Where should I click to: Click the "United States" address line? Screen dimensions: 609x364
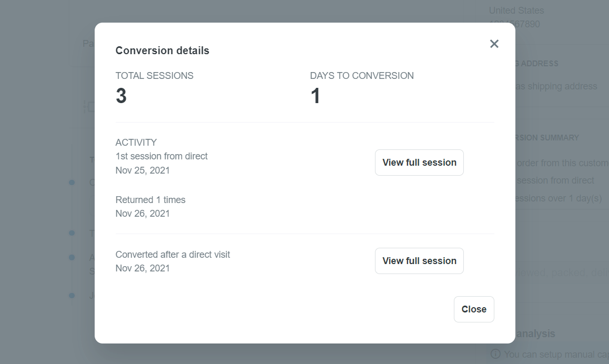[516, 11]
